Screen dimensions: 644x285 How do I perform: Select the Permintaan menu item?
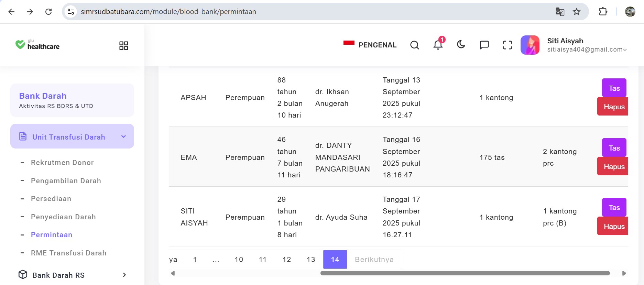tap(52, 235)
